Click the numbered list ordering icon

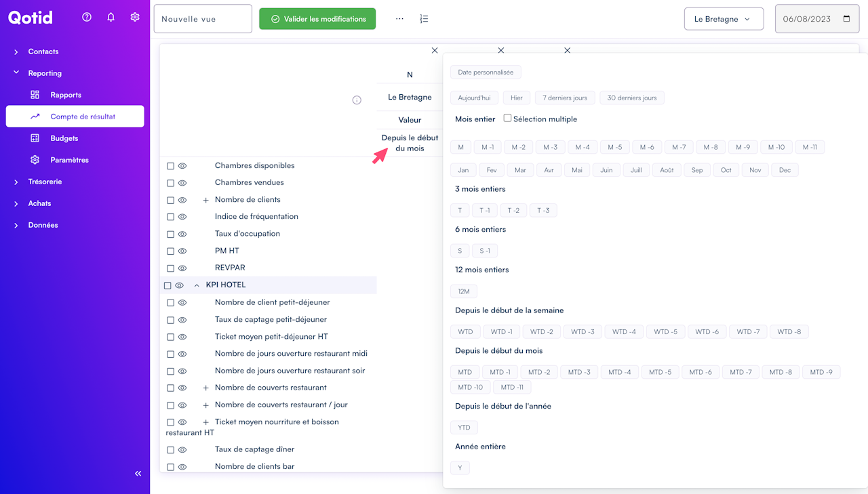pos(424,19)
